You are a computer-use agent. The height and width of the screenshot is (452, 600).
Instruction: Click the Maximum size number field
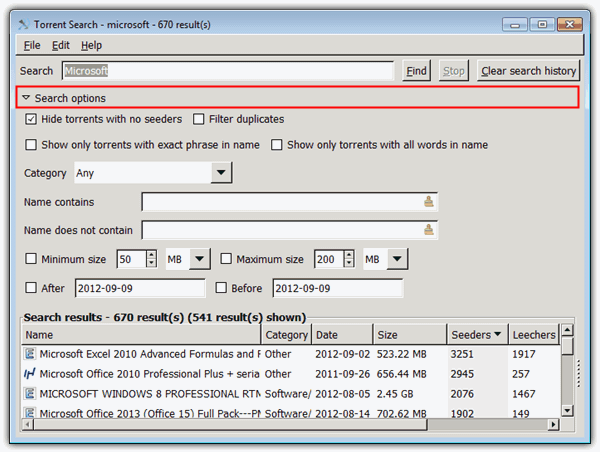coord(329,259)
